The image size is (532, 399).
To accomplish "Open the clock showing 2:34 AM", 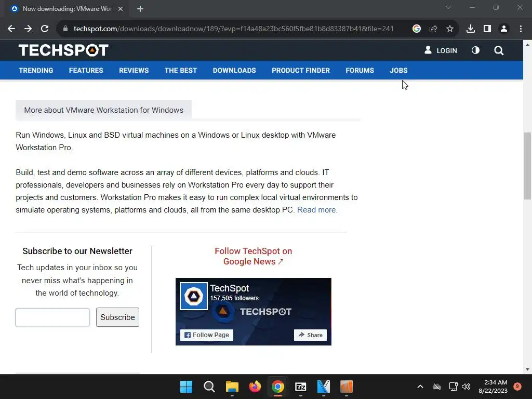I will [493, 387].
